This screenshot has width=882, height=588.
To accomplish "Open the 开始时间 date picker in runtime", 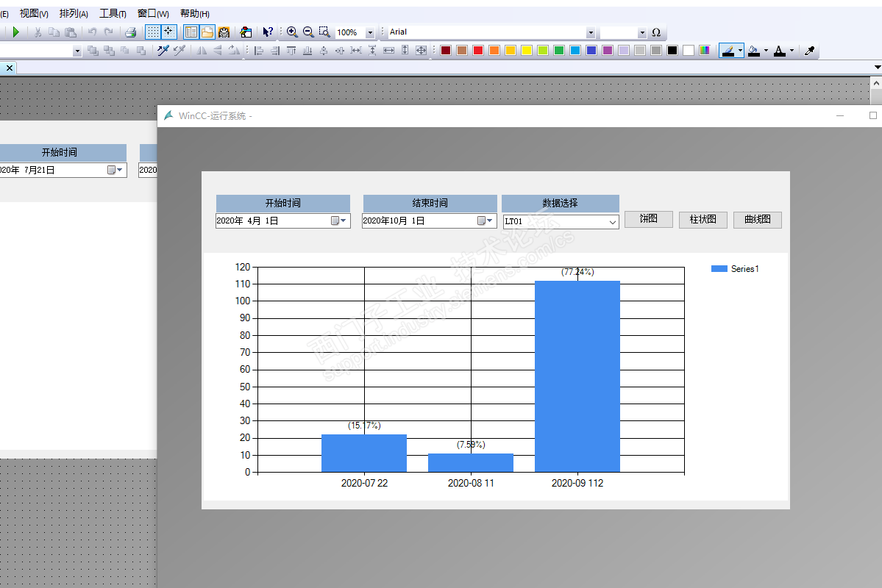I will pos(338,221).
